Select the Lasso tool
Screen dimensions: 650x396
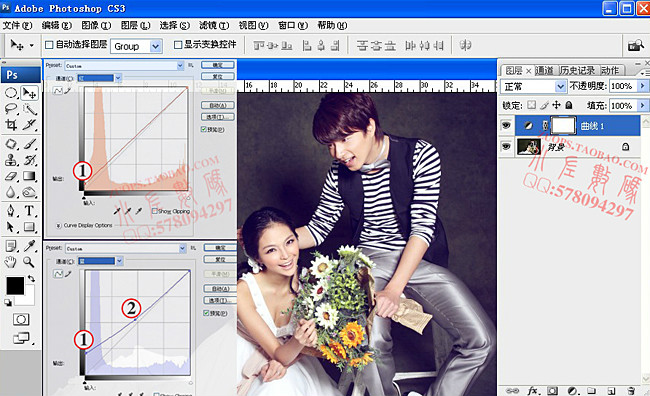click(11, 109)
